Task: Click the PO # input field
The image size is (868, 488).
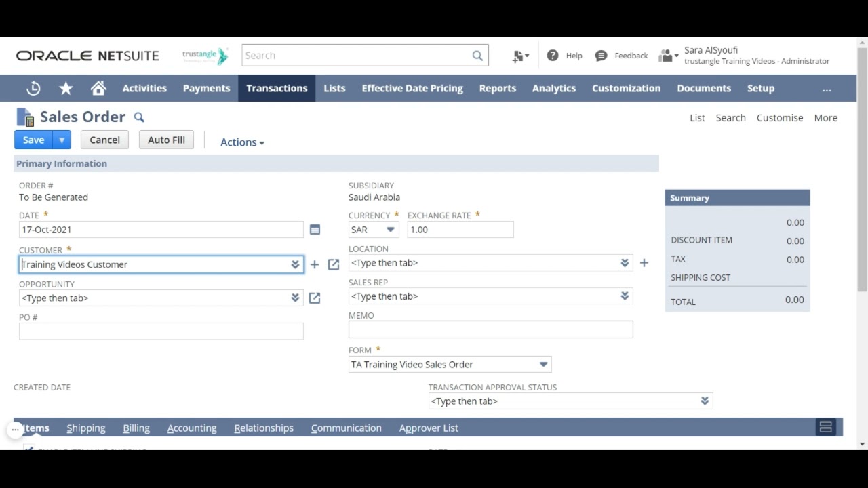Action: click(x=161, y=331)
